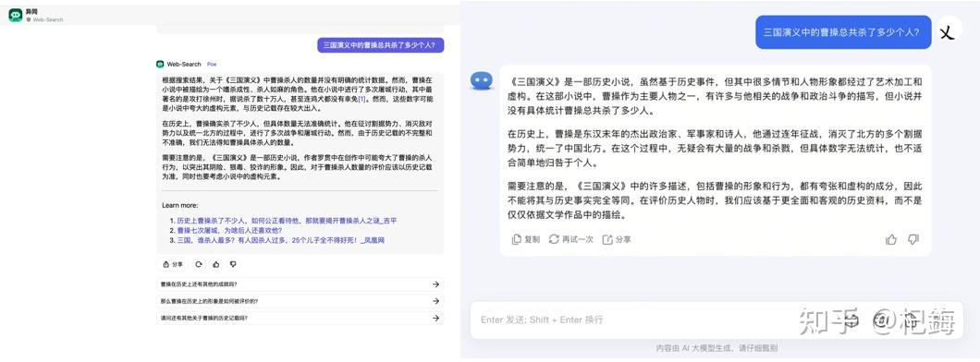The width and height of the screenshot is (980, 362).
Task: Open the Poe label next to Web-Search
Action: (212, 65)
